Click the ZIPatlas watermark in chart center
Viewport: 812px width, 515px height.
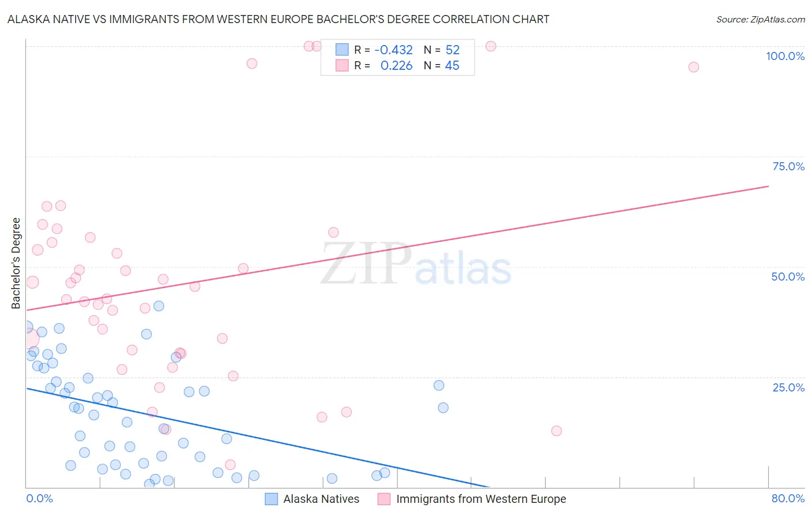(x=416, y=264)
